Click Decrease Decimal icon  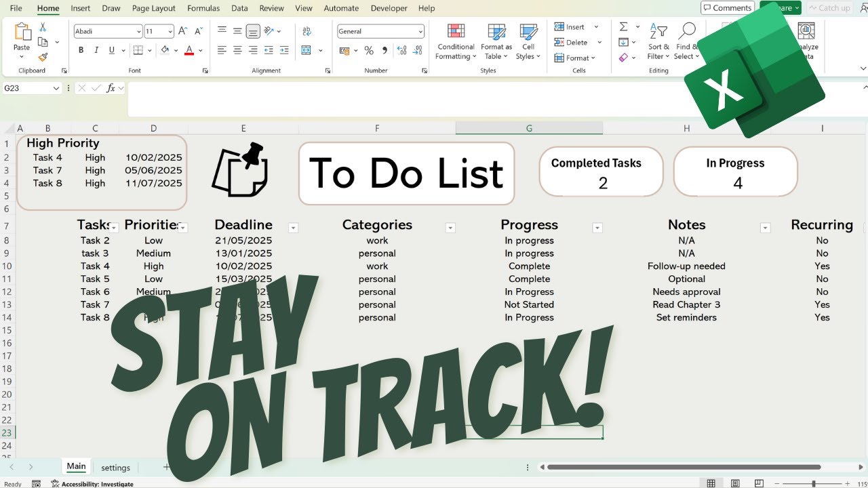point(418,50)
